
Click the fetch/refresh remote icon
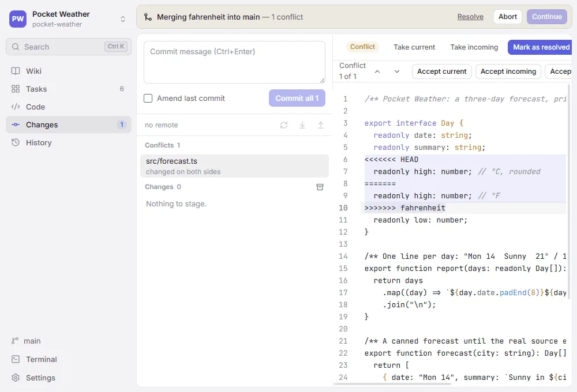tap(284, 125)
